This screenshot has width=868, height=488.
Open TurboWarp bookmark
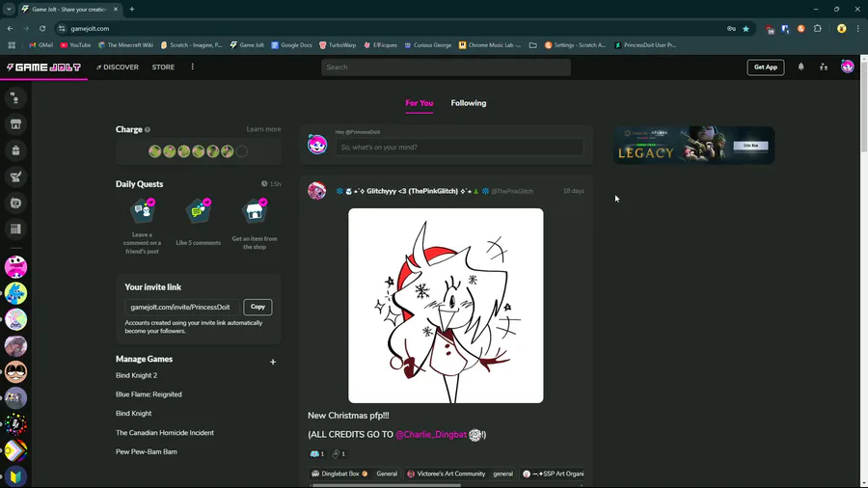[338, 45]
